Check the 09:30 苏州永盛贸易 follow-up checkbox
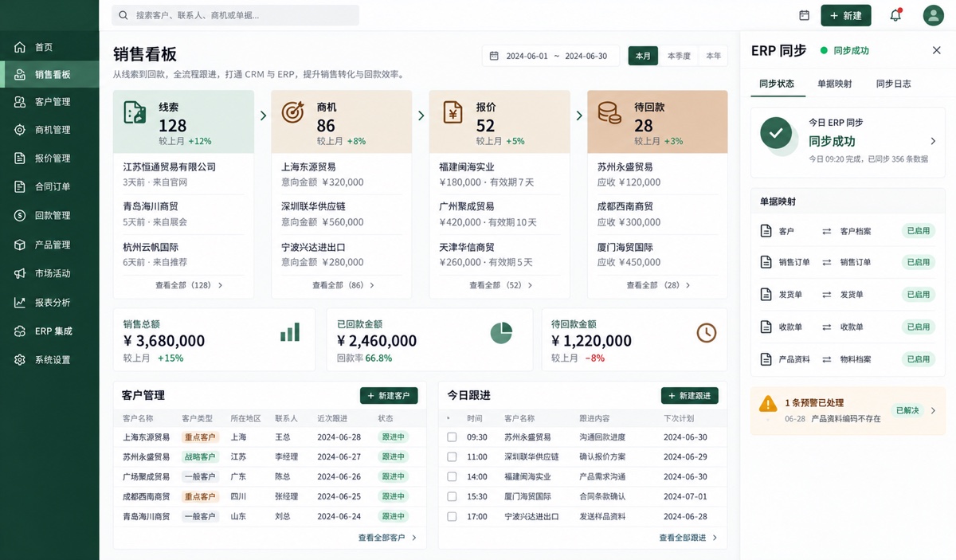The width and height of the screenshot is (956, 560). click(x=452, y=437)
